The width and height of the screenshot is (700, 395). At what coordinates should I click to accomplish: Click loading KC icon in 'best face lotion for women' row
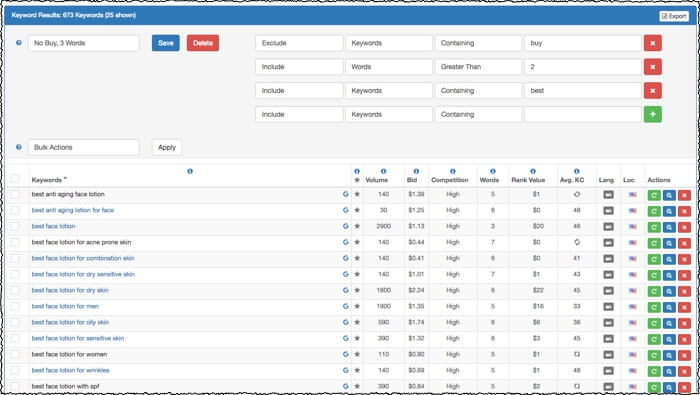pos(577,354)
